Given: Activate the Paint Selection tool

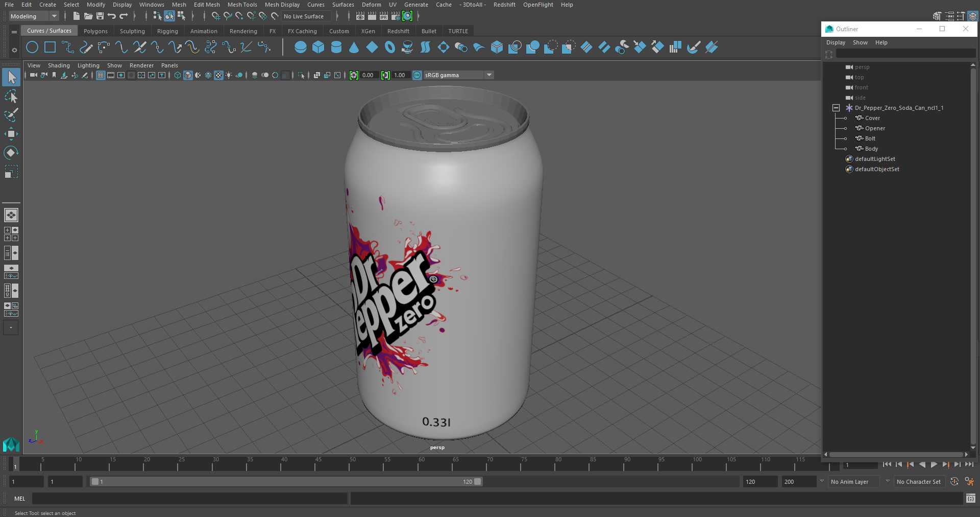Looking at the screenshot, I should coord(11,115).
